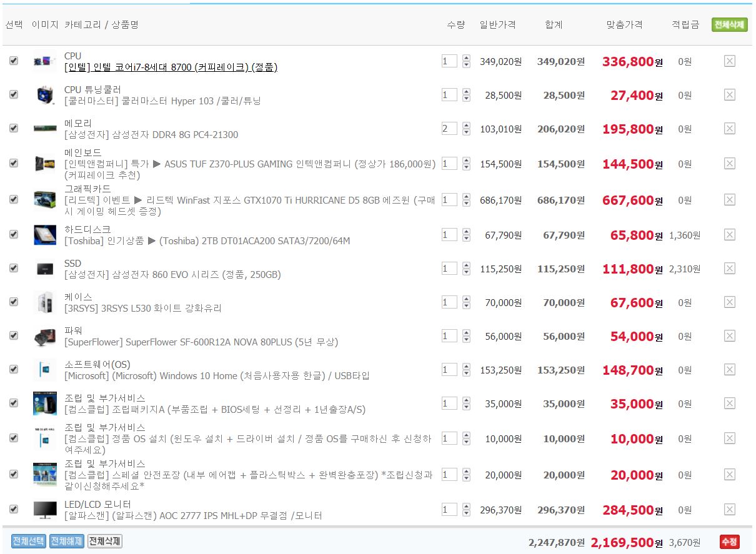Open the Samsung SSD thumbnail image
This screenshot has width=756, height=554.
pyautogui.click(x=45, y=269)
